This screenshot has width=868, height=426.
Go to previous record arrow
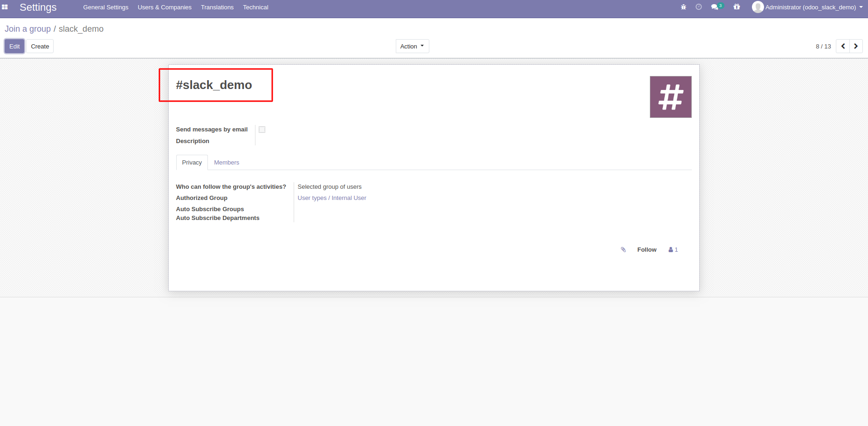(843, 46)
